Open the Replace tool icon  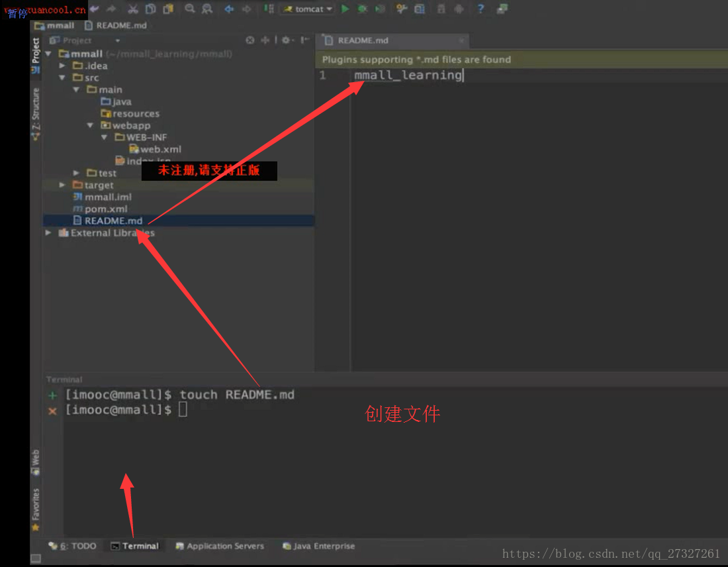point(207,9)
